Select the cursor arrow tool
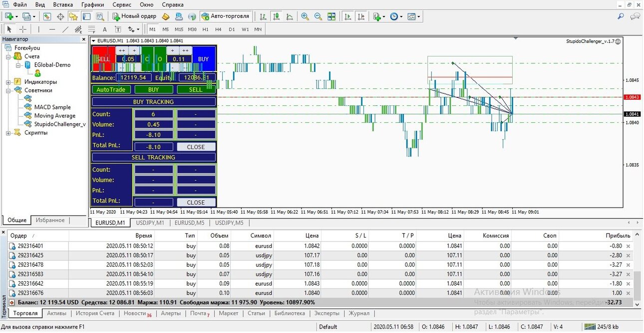This screenshot has width=644, height=333. pos(9,29)
